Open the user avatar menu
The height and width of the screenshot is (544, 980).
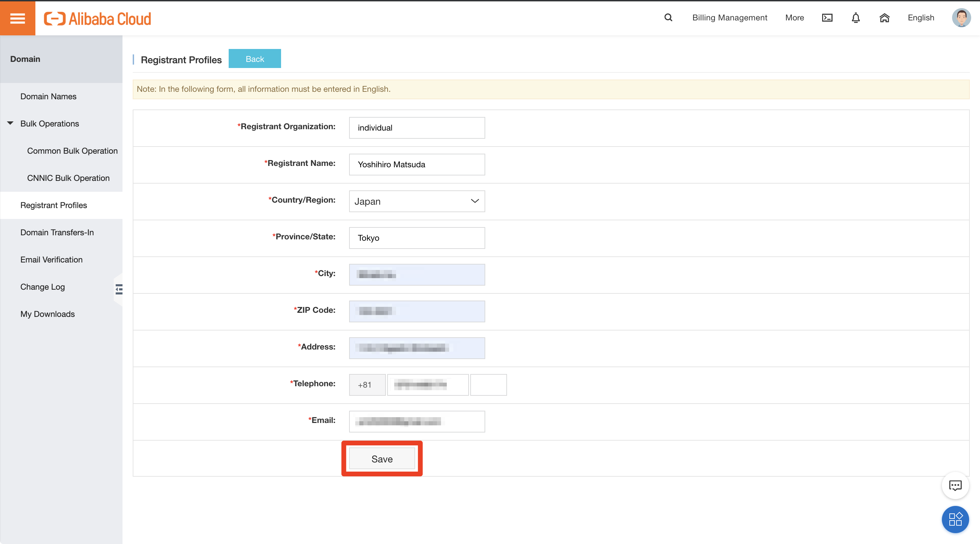pos(961,17)
